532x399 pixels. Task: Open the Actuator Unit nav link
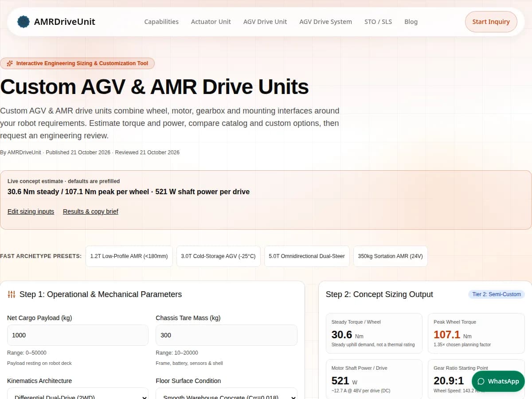click(211, 22)
